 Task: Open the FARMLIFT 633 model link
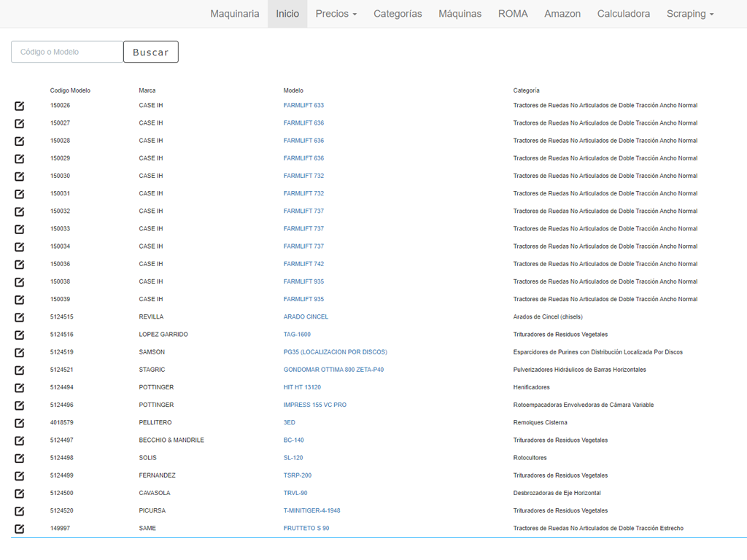[303, 105]
